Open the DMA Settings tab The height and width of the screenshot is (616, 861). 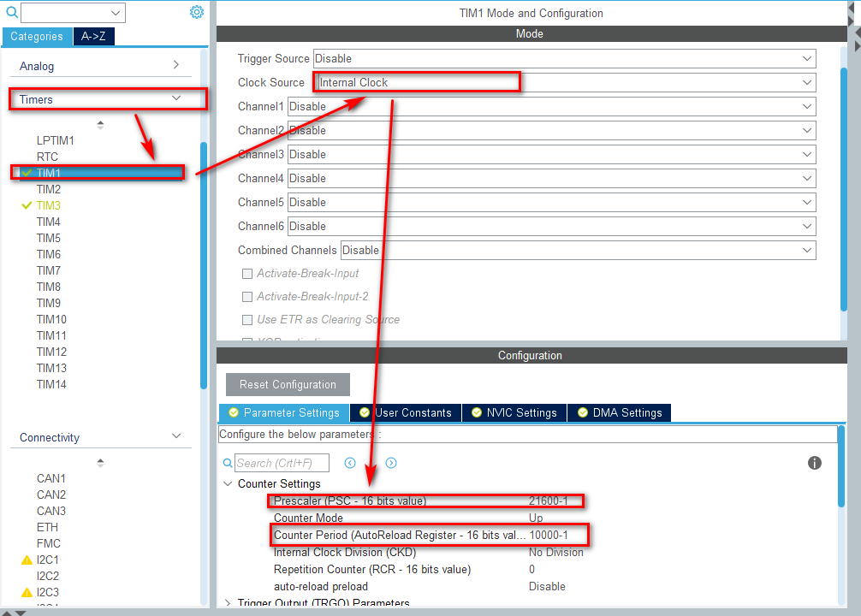tap(620, 413)
